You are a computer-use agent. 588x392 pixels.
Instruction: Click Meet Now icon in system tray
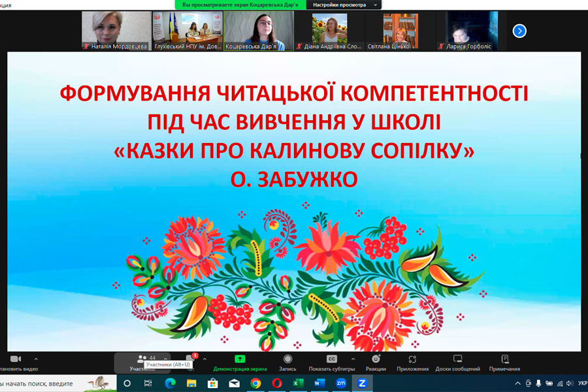coord(528,384)
